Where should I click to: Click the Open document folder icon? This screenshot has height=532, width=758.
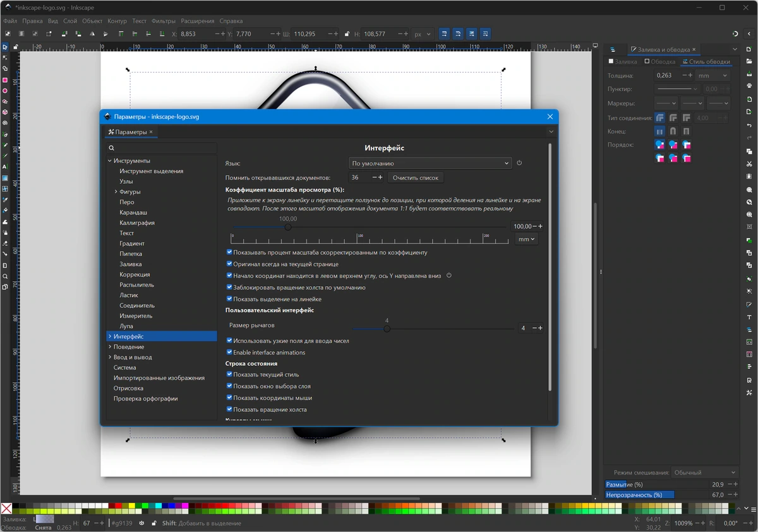749,61
